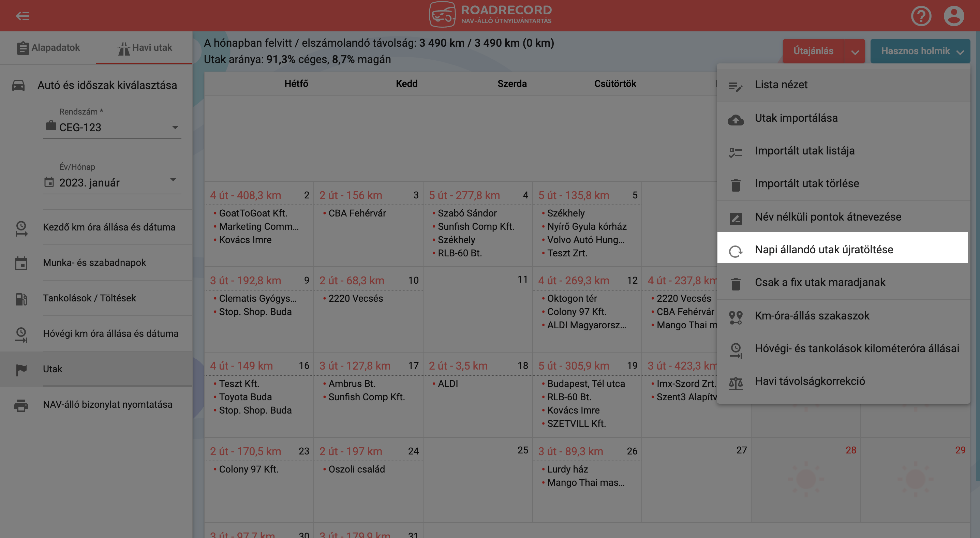Viewport: 980px width, 538px height.
Task: Select 'ALDI' trip on day 18
Action: click(x=448, y=384)
